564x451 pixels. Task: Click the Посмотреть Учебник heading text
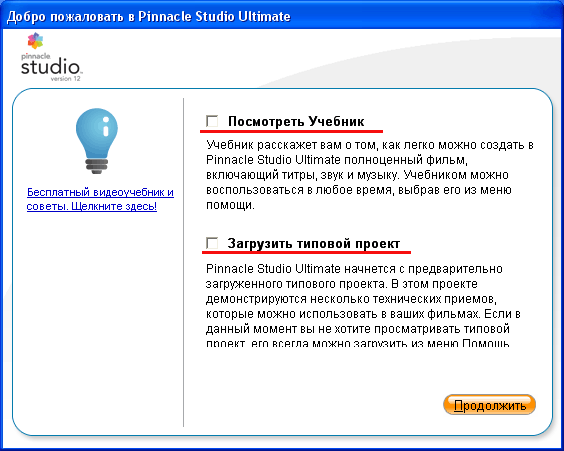coord(296,121)
